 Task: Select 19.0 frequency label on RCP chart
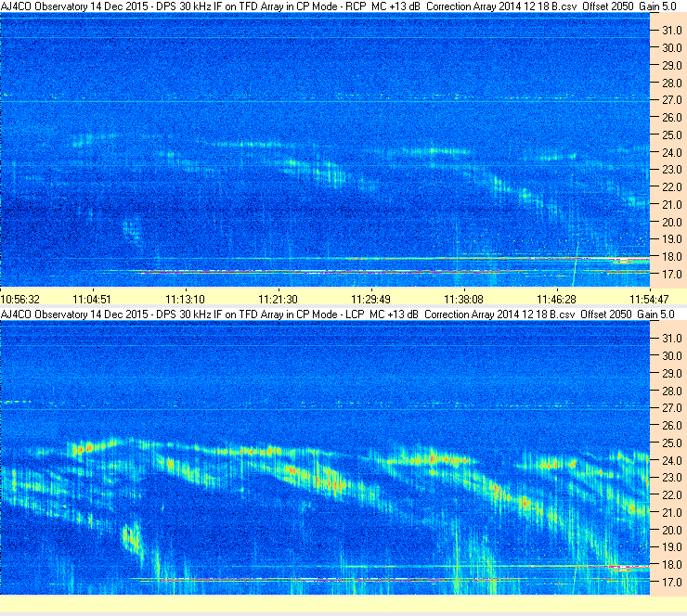(672, 239)
